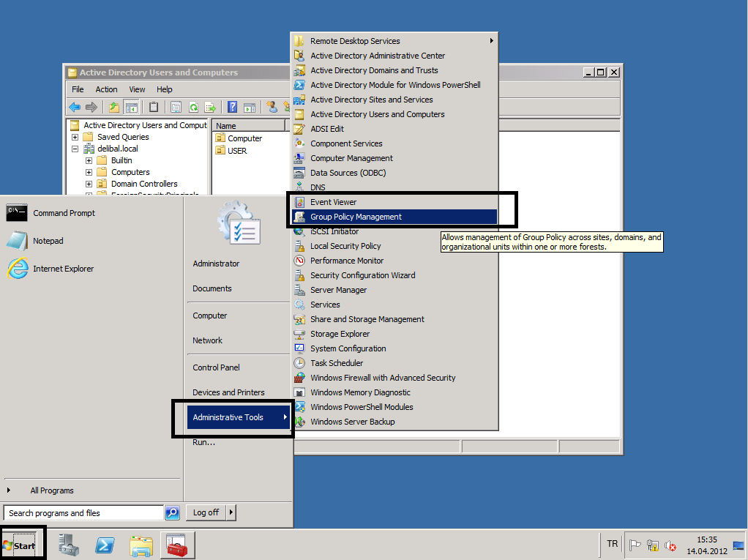The height and width of the screenshot is (560, 748).
Task: Click the Internet Explorer icon in Start menu
Action: pyautogui.click(x=18, y=269)
